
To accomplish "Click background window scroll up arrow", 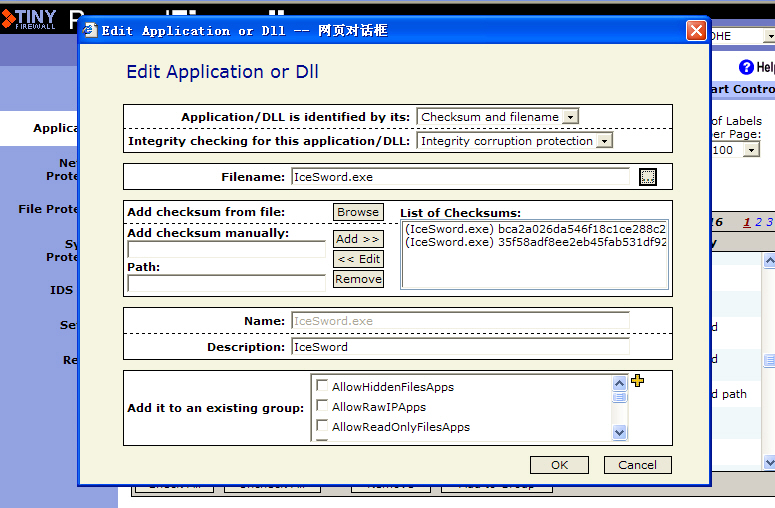I will point(769,260).
